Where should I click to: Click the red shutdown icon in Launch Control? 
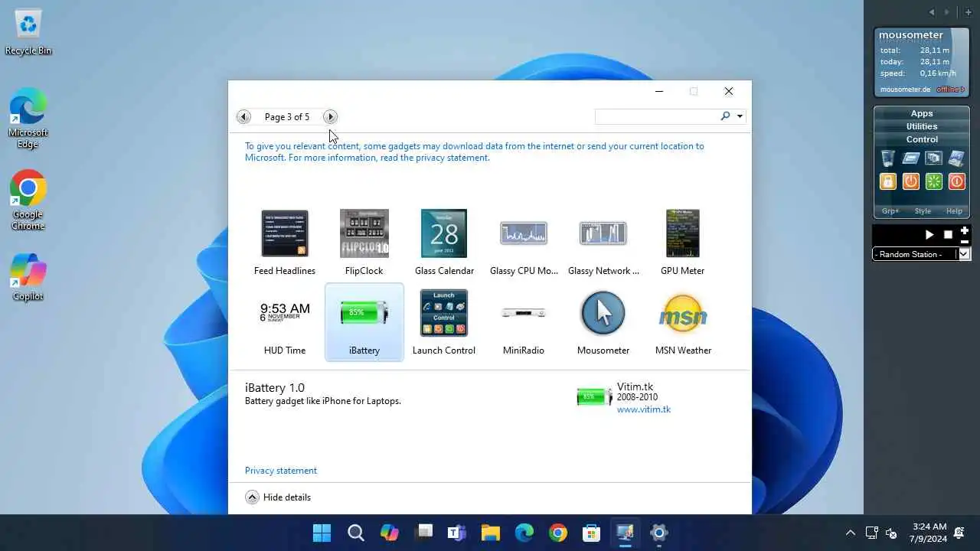pyautogui.click(x=956, y=181)
